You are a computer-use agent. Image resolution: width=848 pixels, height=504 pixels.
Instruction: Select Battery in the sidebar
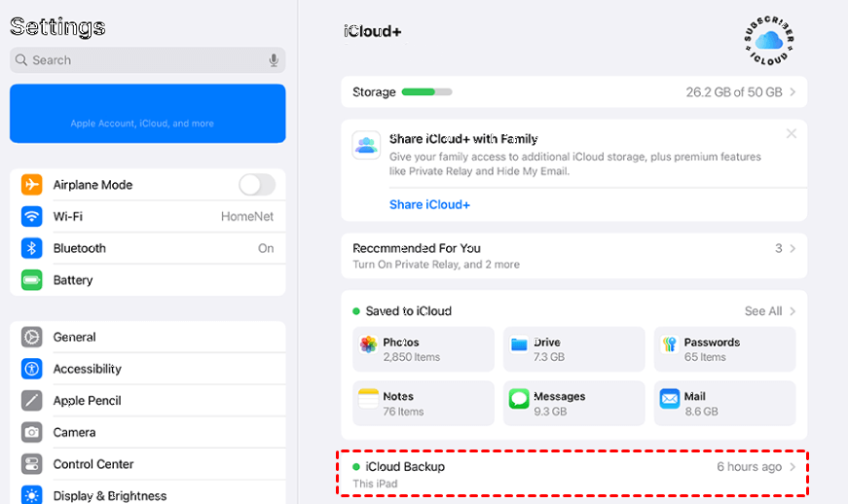[x=148, y=280]
